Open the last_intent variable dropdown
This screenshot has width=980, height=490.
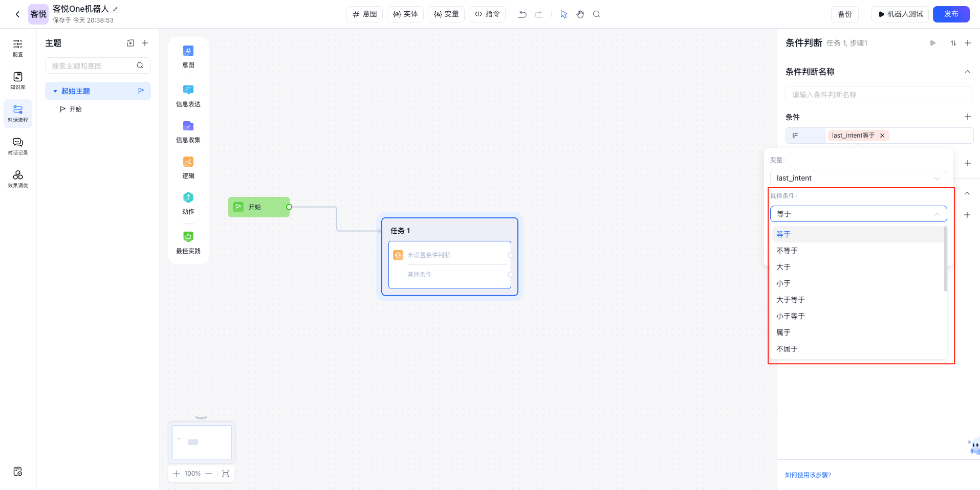[x=858, y=178]
